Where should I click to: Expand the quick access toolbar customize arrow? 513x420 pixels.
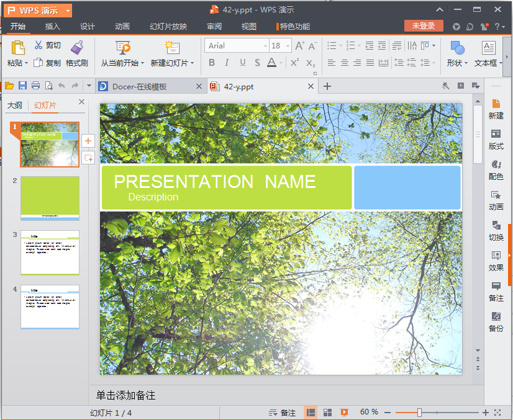pos(89,86)
